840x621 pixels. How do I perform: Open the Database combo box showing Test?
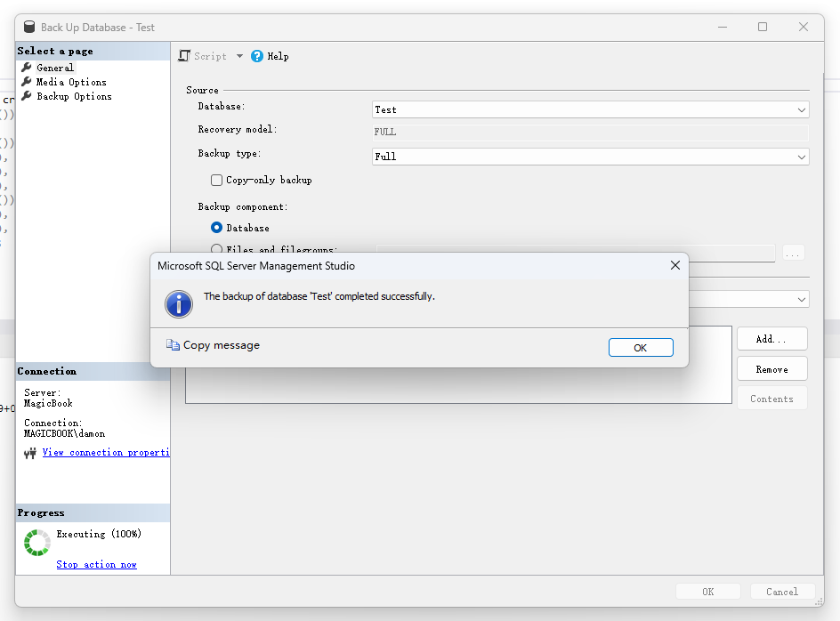590,109
